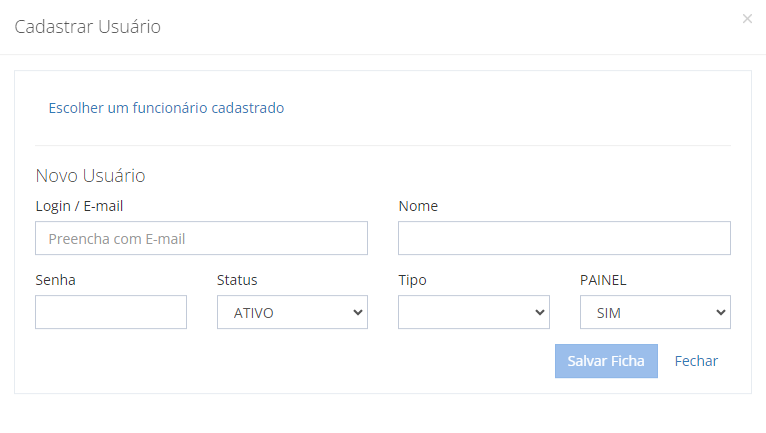Close the Cadastrar Usuário dialog with the X
The image size is (766, 433).
tap(747, 19)
